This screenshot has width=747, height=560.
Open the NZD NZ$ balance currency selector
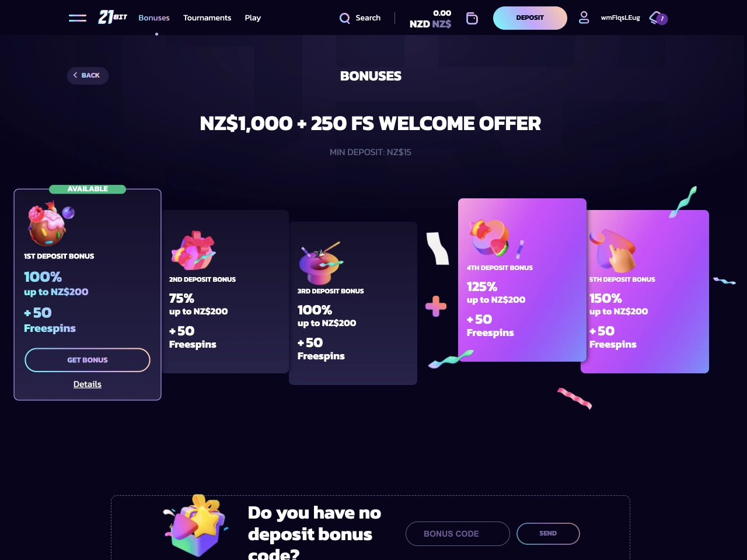pos(430,18)
